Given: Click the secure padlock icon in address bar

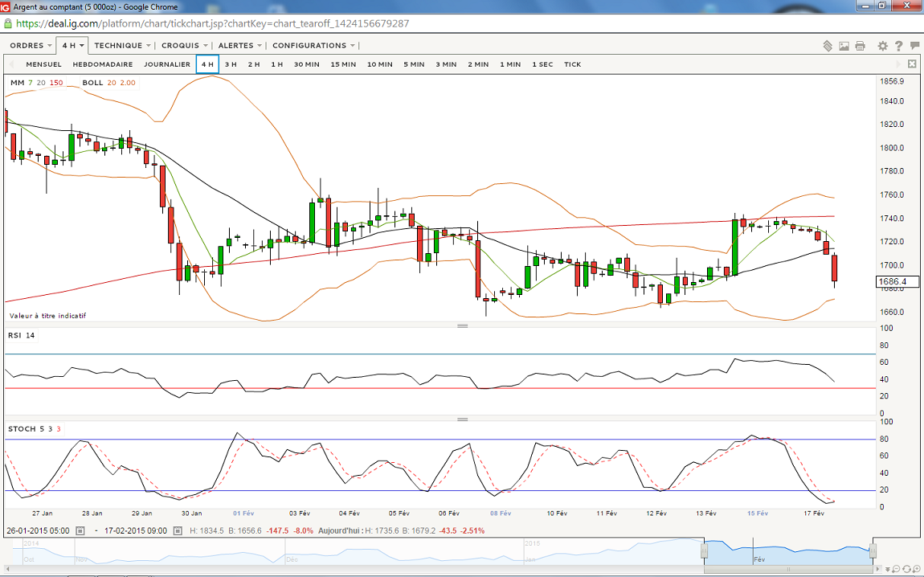Looking at the screenshot, I should click(x=8, y=23).
